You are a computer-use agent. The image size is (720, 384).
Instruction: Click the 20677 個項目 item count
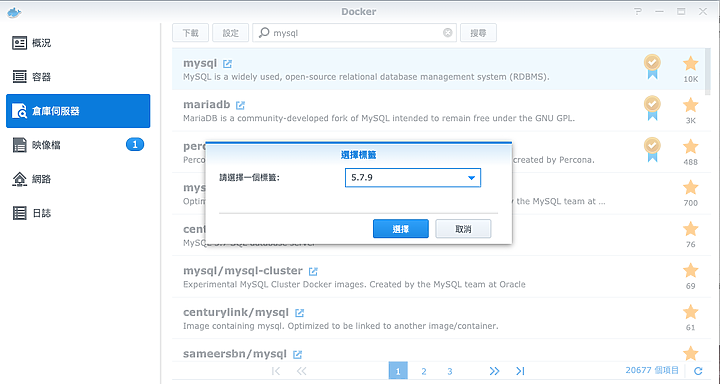[652, 370]
